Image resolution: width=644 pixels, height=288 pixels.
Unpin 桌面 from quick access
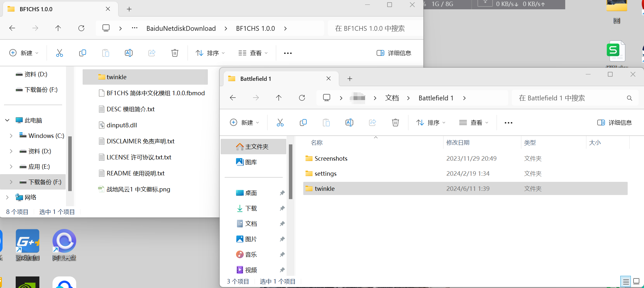click(282, 193)
